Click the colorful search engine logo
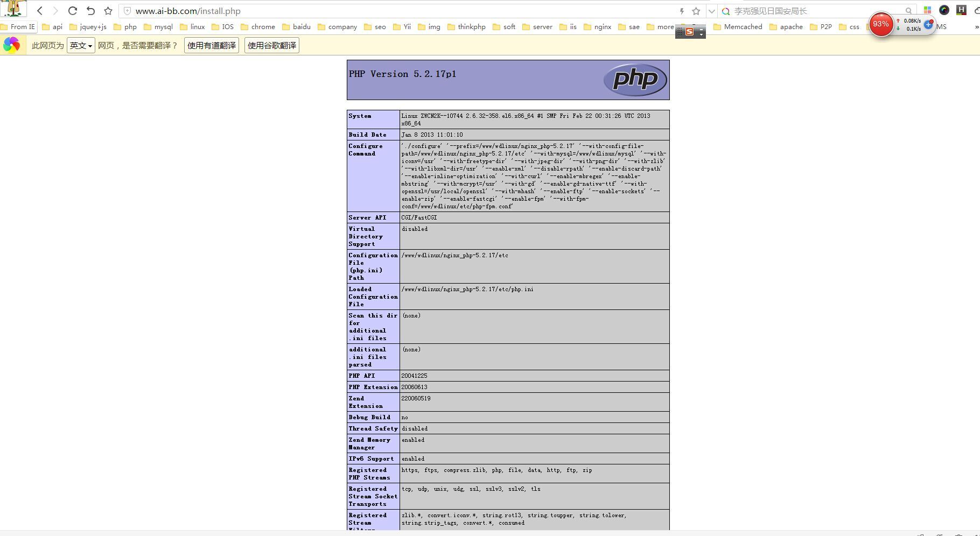 coord(726,11)
